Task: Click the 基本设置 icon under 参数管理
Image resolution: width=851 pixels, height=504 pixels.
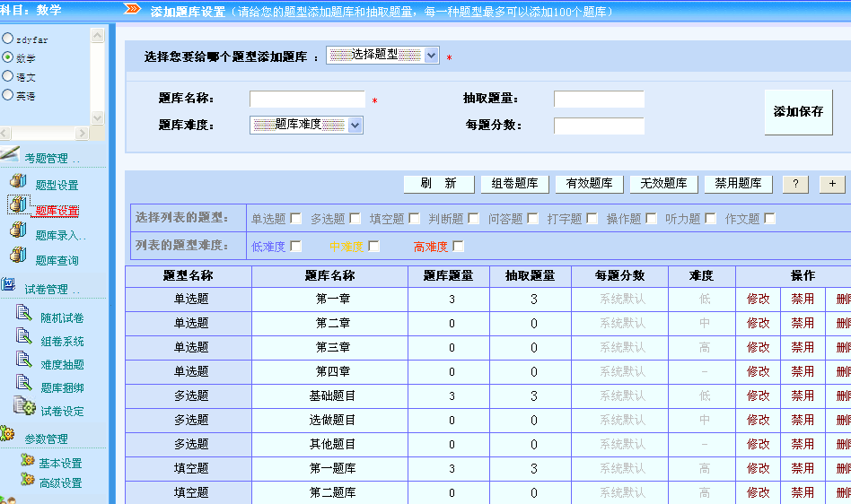Action: coord(26,461)
